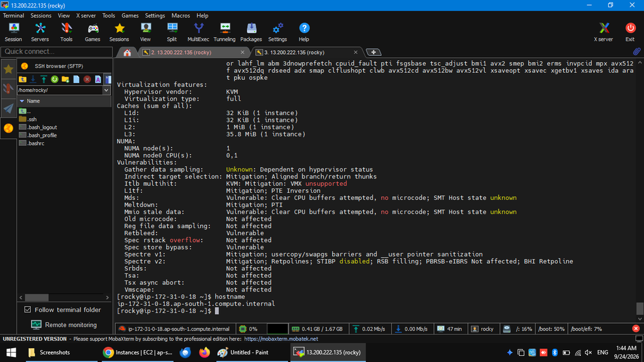The image size is (644, 362).
Task: Open the Servers toolbar icon
Action: (40, 32)
